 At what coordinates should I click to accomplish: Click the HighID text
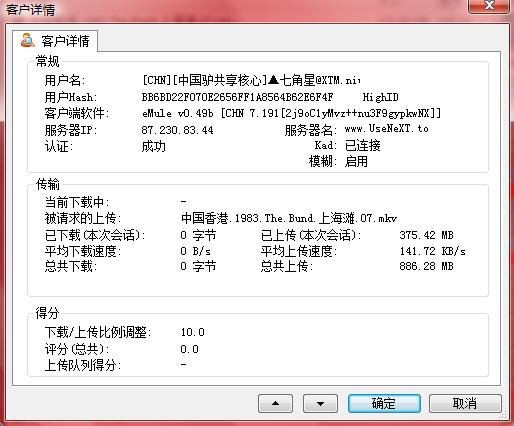(x=380, y=97)
